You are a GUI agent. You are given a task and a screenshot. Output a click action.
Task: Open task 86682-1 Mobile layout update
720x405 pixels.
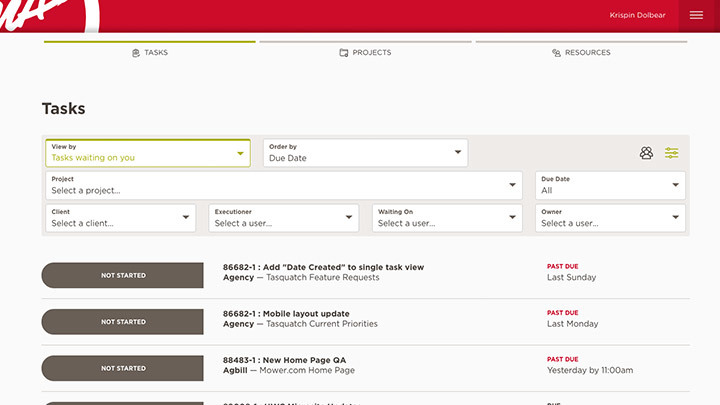[x=286, y=314]
